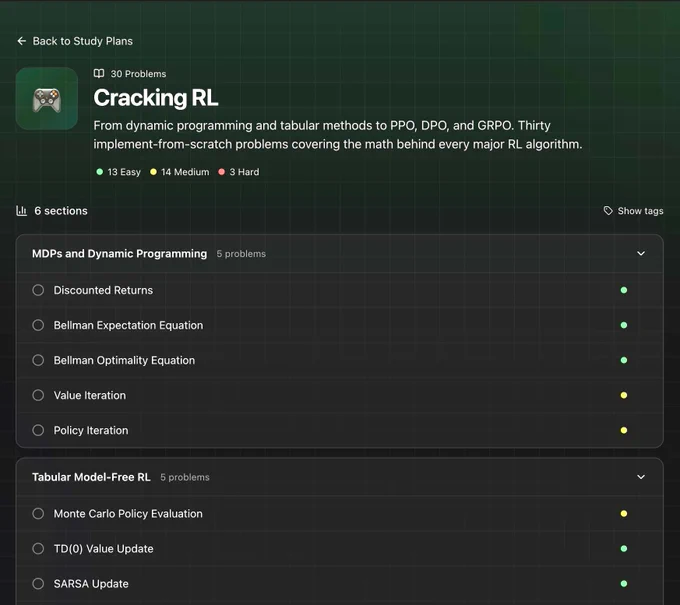680x605 pixels.
Task: Click green difficulty dot for Discounted Returns
Action: click(624, 290)
